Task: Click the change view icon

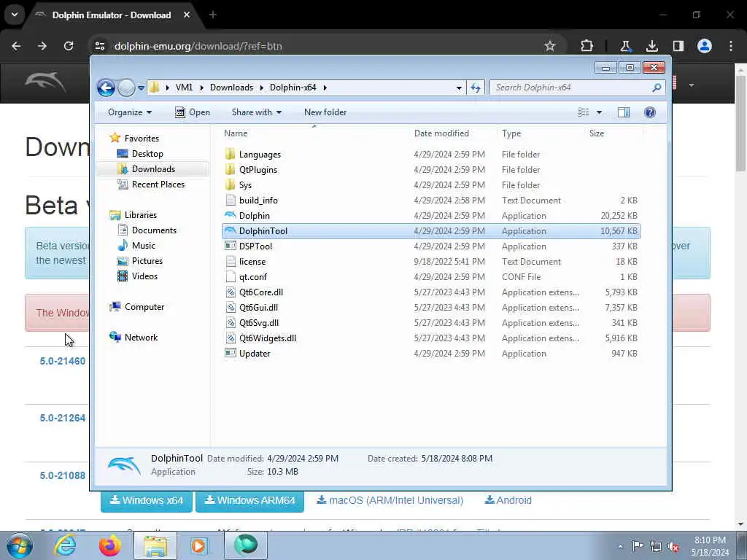Action: (584, 112)
